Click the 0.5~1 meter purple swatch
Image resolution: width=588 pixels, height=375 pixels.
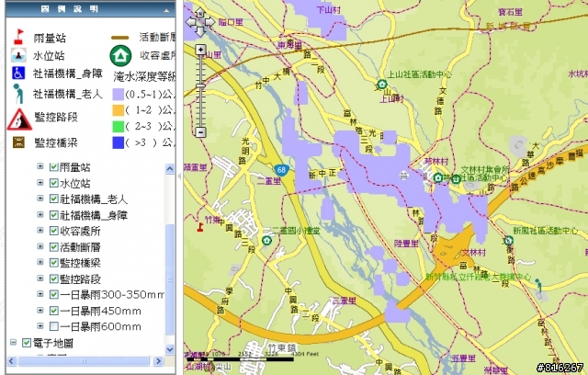pos(119,94)
